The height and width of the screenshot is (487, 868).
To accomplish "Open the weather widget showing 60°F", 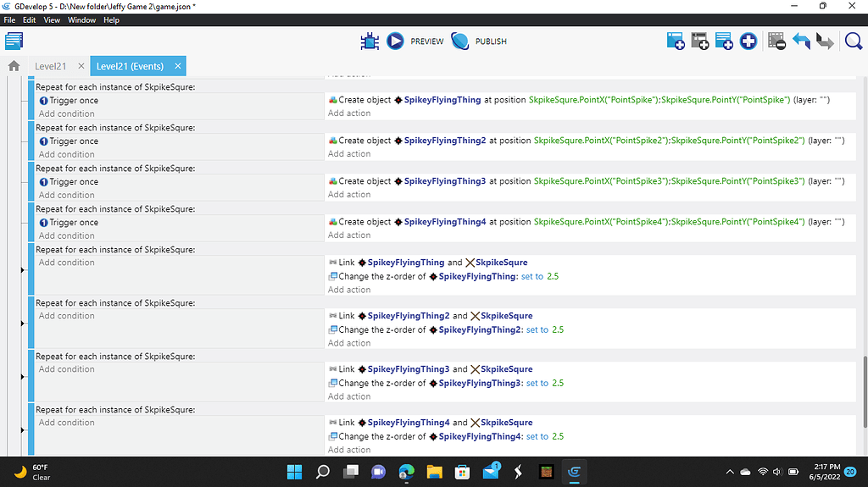I will (x=32, y=472).
